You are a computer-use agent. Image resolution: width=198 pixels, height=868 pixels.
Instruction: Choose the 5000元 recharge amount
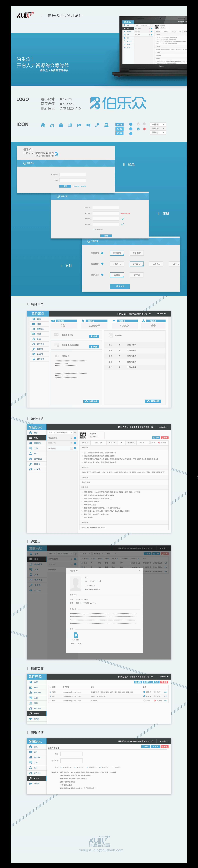tap(117, 264)
